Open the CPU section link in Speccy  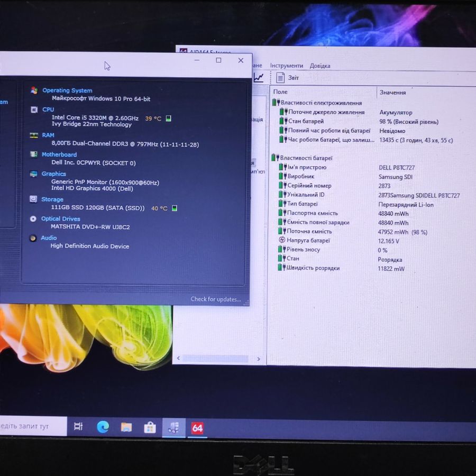tap(48, 109)
